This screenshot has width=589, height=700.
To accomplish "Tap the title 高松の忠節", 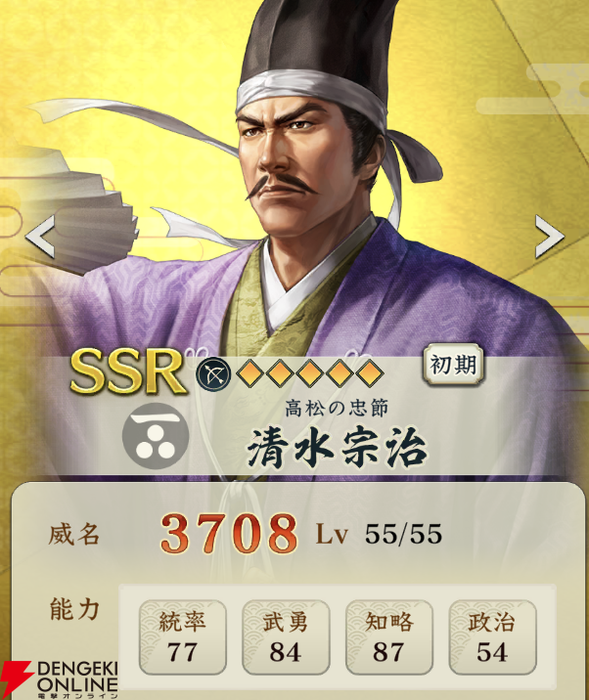I will tap(337, 408).
